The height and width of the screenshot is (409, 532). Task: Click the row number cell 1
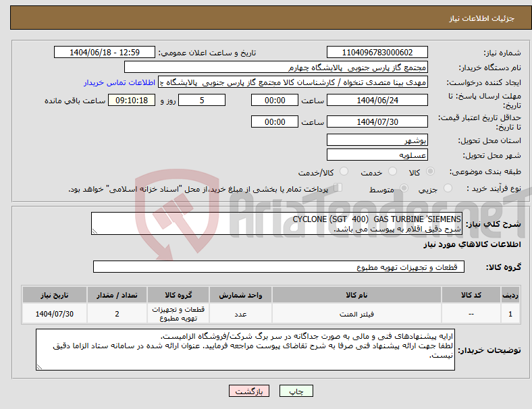510,314
